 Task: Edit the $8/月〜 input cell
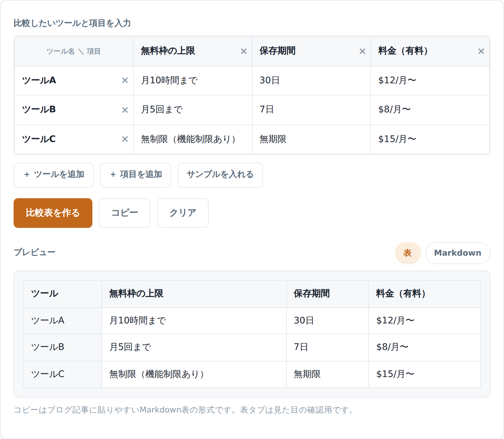(430, 110)
